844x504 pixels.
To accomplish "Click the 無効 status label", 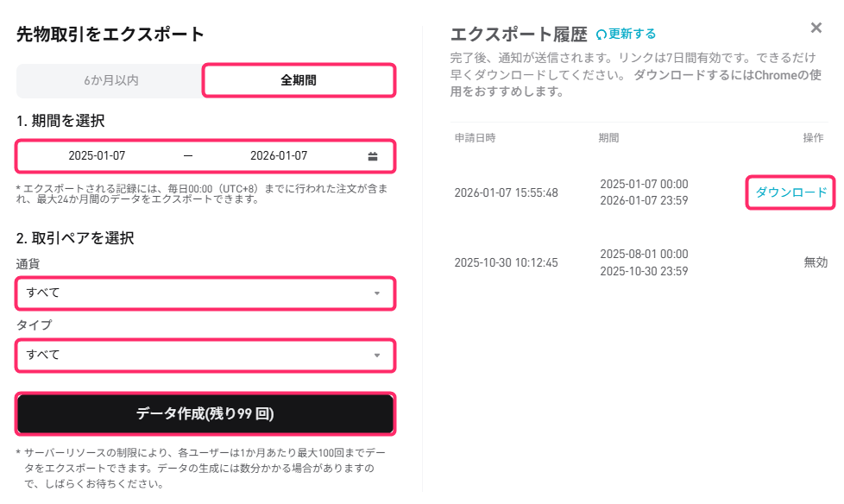I will tap(816, 262).
